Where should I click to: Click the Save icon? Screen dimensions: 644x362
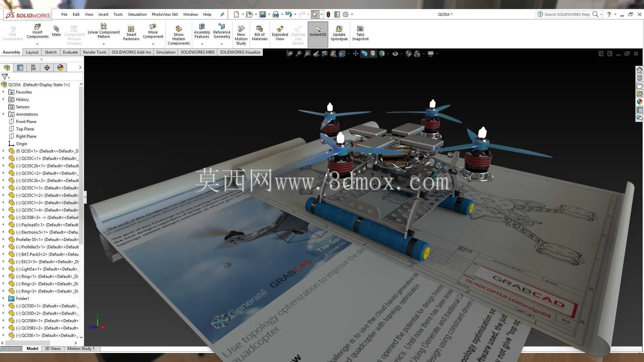[263, 14]
